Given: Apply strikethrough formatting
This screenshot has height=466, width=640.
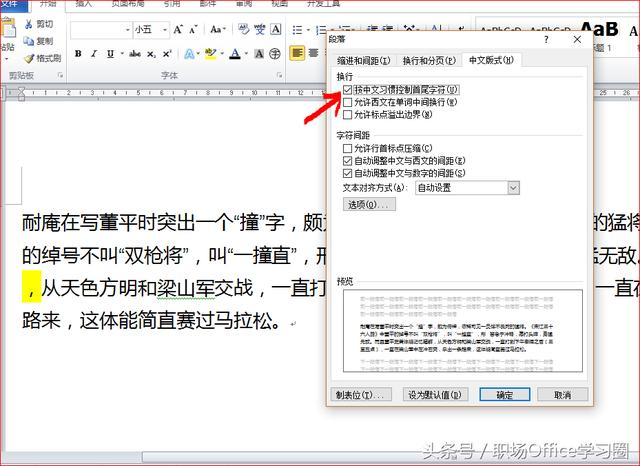Looking at the screenshot, I should coord(135,53).
